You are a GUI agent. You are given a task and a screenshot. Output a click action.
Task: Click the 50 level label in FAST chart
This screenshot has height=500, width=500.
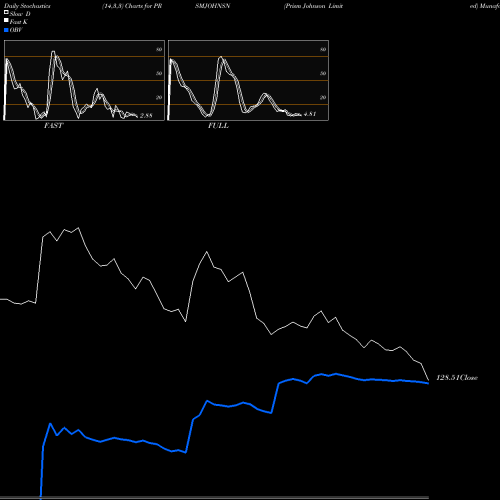159,73
